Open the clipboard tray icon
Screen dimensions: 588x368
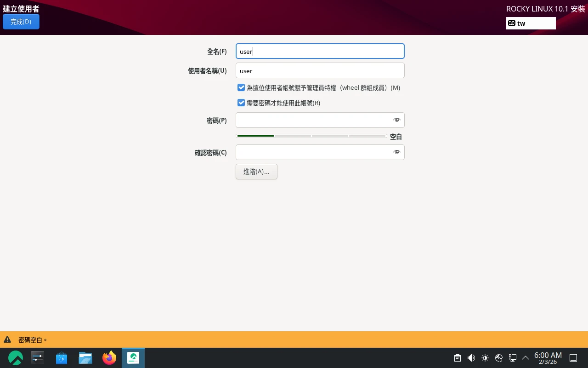pos(457,358)
